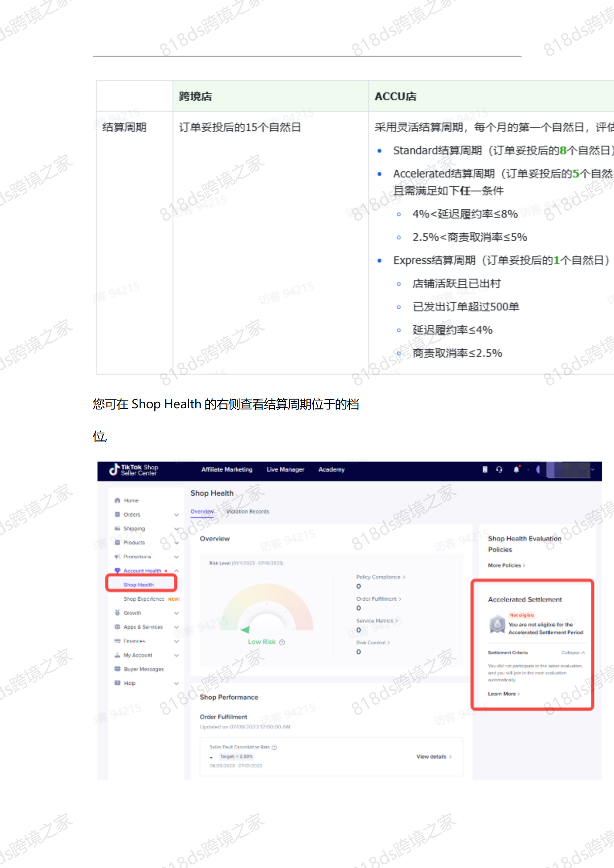
Task: Expand the Orders sidebar menu chevron
Action: point(176,515)
